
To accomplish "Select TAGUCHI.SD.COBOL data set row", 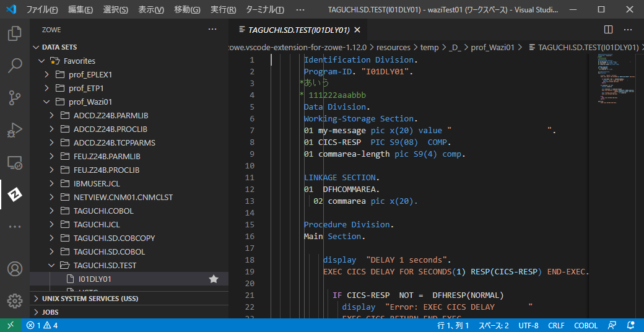I will click(129, 251).
